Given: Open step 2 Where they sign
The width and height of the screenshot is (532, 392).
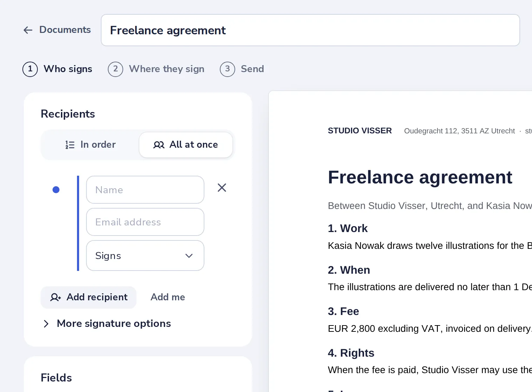Looking at the screenshot, I should 156,69.
